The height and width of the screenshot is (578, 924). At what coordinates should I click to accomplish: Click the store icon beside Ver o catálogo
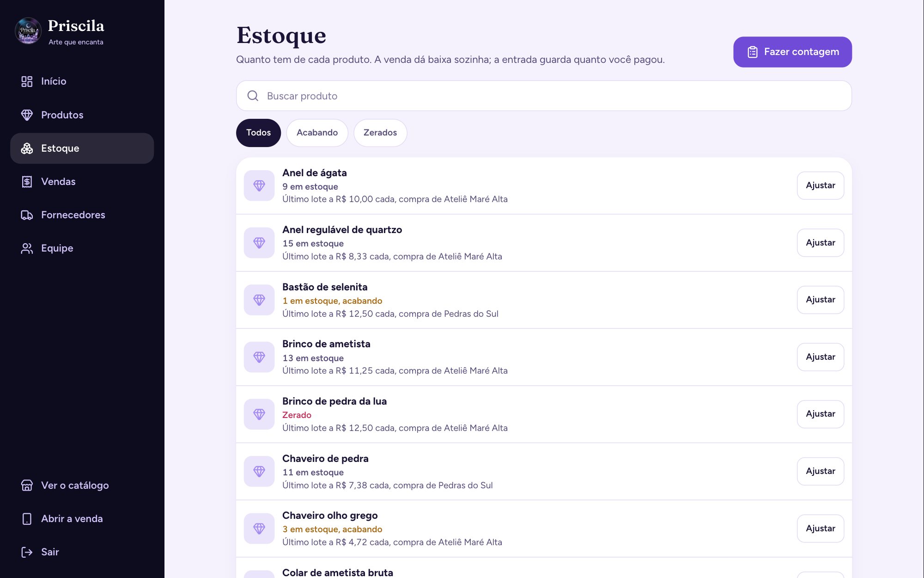click(27, 486)
